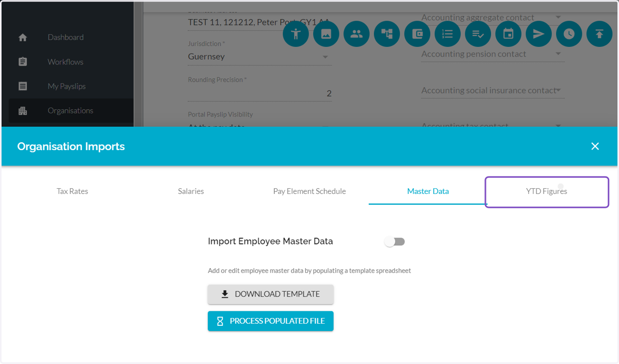Open the calendar icon button
The height and width of the screenshot is (364, 619).
point(509,34)
